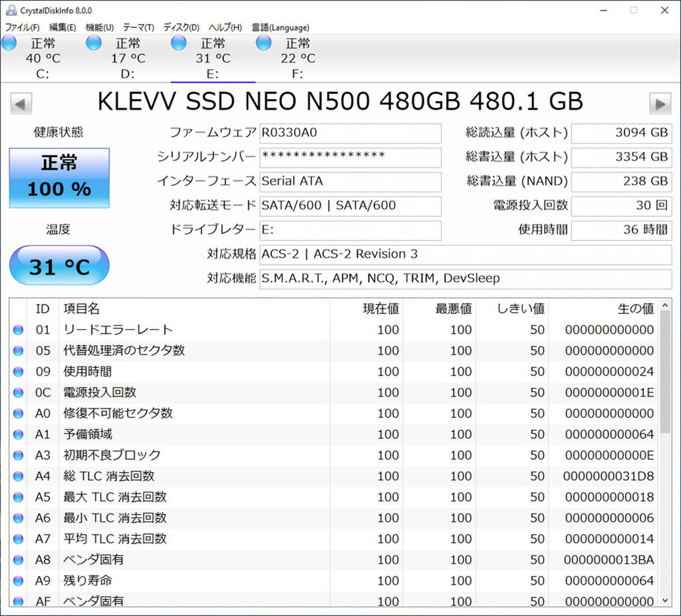Click power-on count value 30 回
This screenshot has height=616, width=681.
point(622,206)
